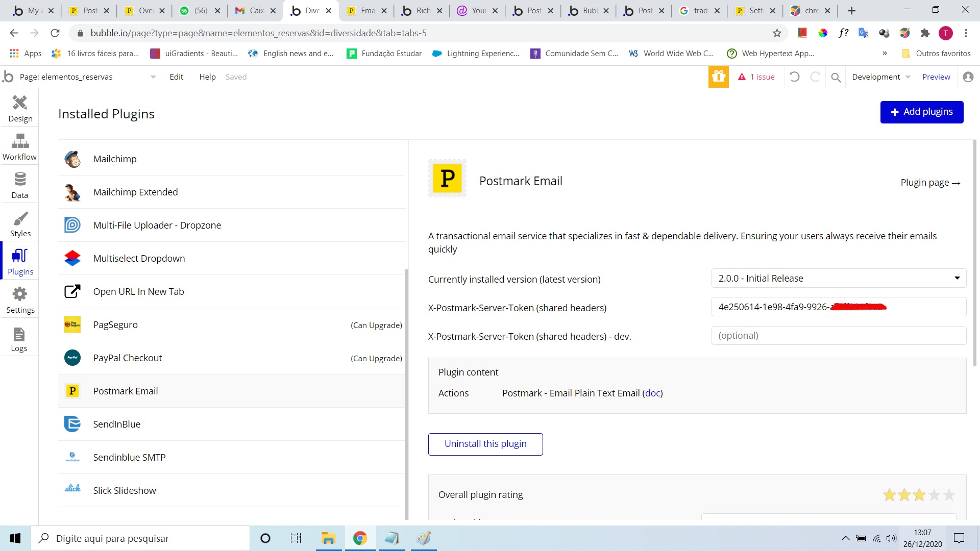Image resolution: width=980 pixels, height=551 pixels.
Task: Click the Bubble logo in editor header
Action: 8,77
